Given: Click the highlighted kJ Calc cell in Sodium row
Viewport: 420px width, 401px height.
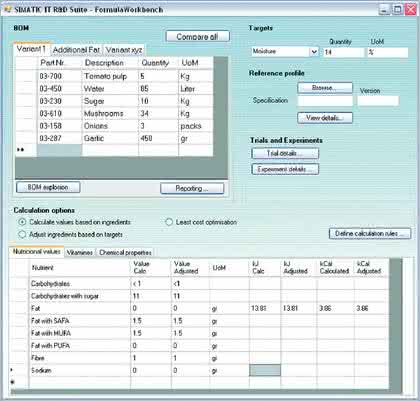Looking at the screenshot, I should coord(265,370).
